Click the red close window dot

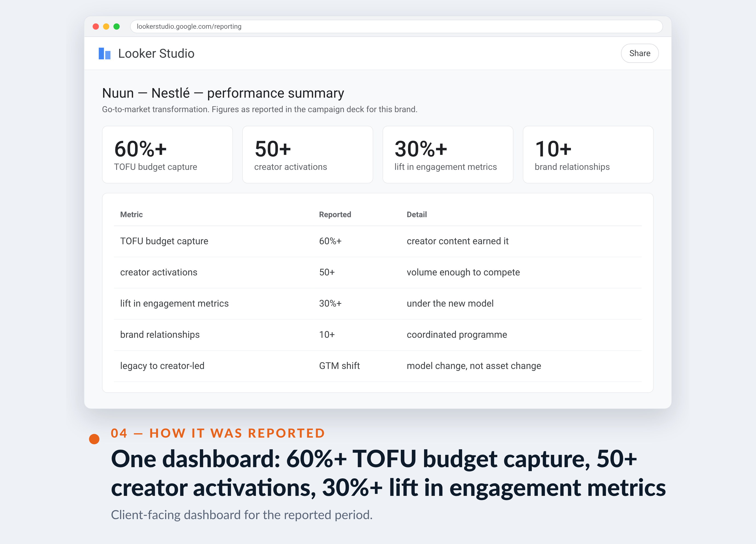[96, 26]
